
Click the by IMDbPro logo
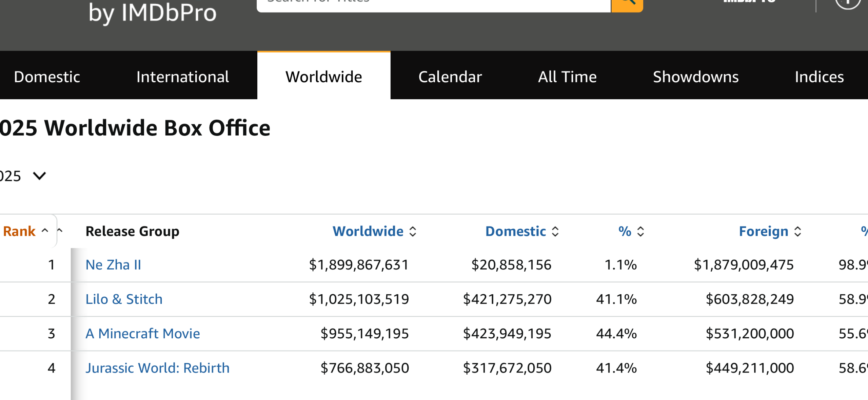(x=152, y=14)
